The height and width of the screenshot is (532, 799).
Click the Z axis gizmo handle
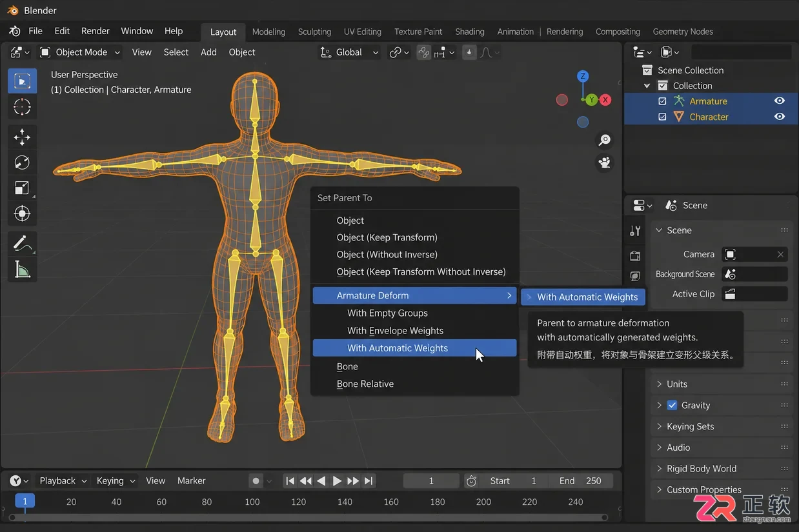[583, 76]
